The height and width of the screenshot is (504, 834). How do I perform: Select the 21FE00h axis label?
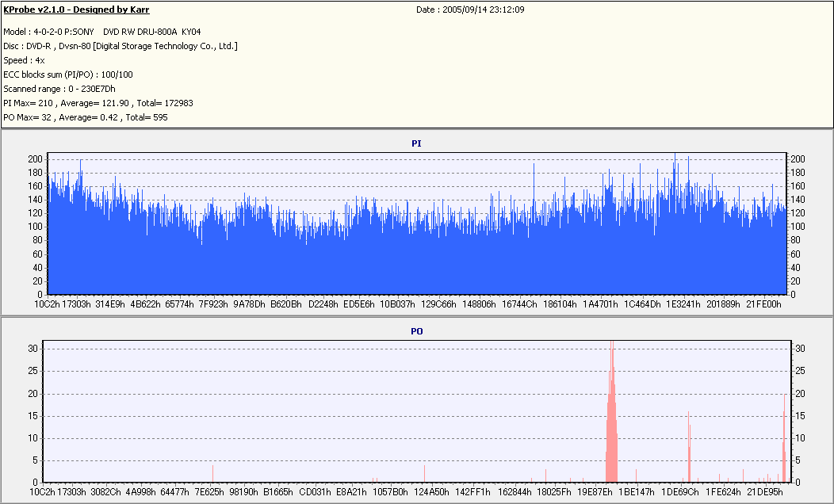click(x=763, y=304)
